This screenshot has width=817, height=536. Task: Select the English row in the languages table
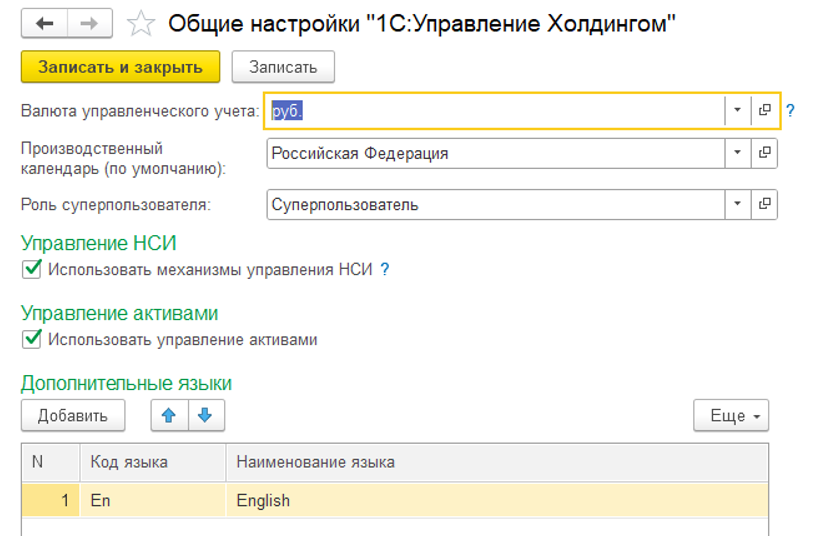point(400,500)
